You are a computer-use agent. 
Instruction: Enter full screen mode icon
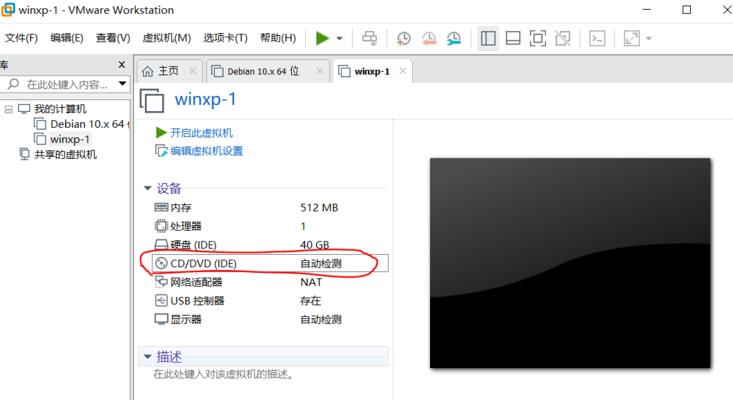point(538,38)
